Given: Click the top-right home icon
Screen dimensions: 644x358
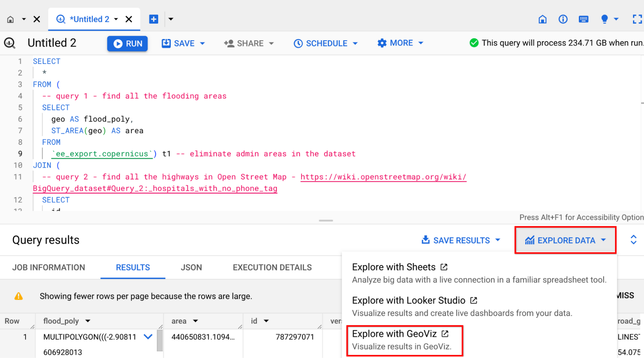Looking at the screenshot, I should [x=543, y=19].
